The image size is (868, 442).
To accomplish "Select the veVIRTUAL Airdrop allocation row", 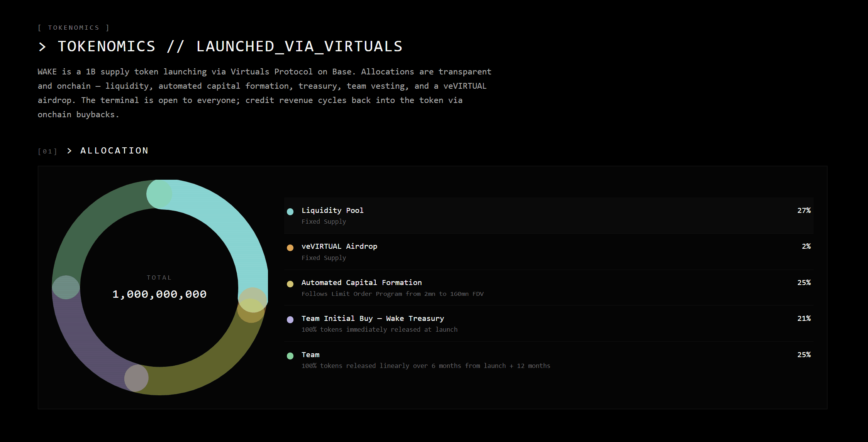I will click(549, 252).
